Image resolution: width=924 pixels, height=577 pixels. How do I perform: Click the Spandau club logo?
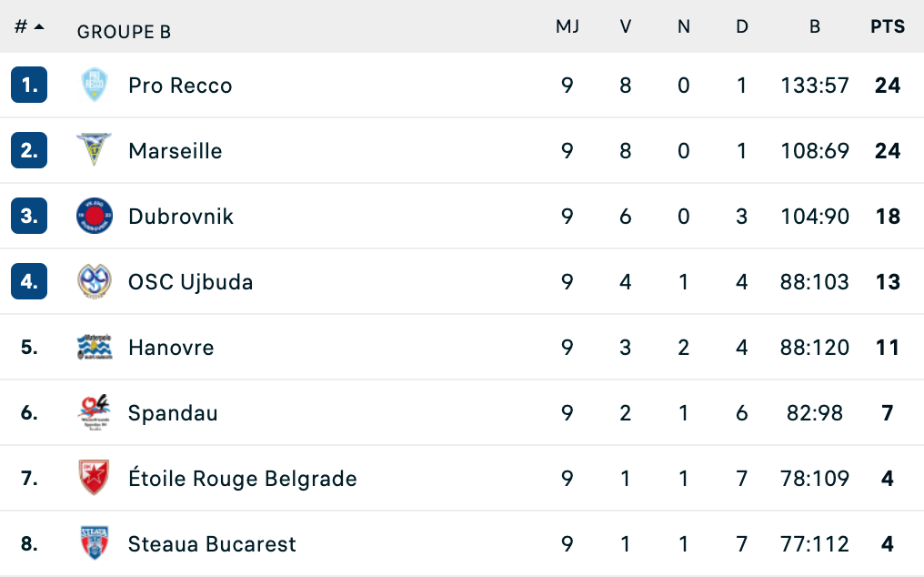pyautogui.click(x=95, y=413)
